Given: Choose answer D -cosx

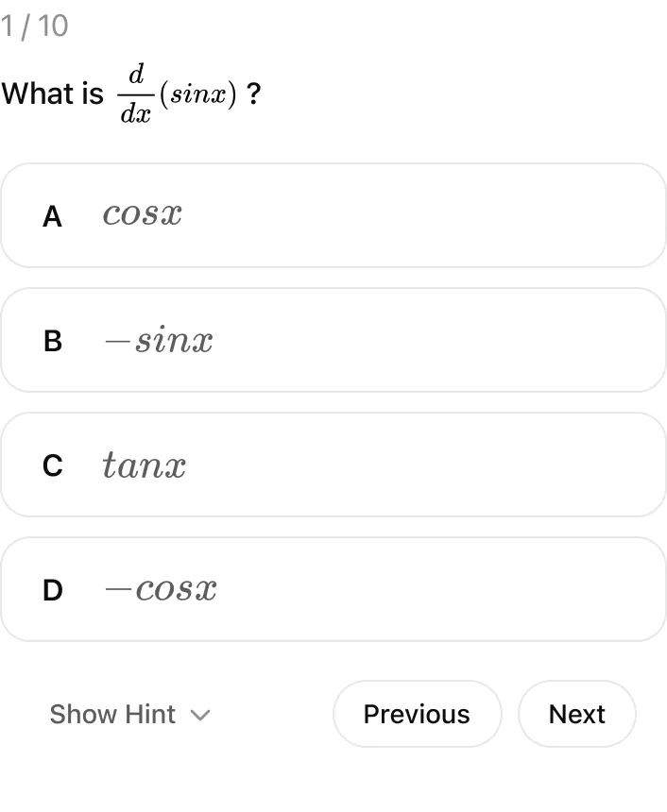Looking at the screenshot, I should 333,588.
